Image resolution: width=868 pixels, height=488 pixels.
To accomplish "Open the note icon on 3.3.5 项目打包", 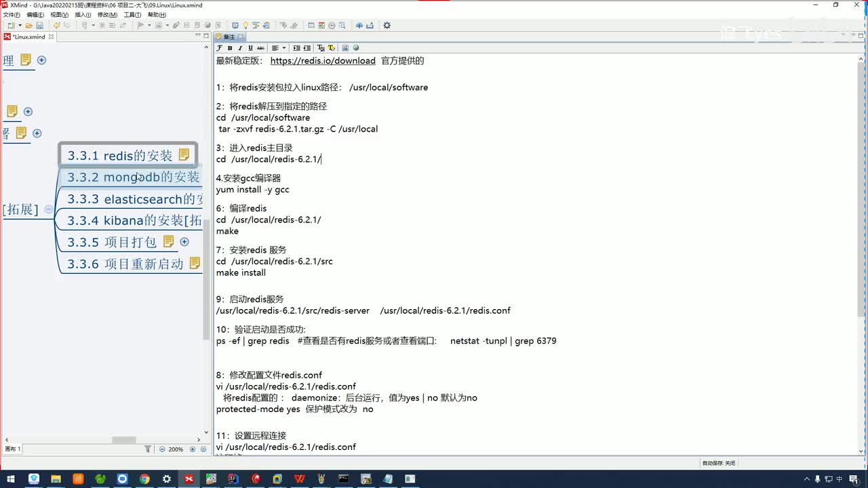I will coord(169,242).
